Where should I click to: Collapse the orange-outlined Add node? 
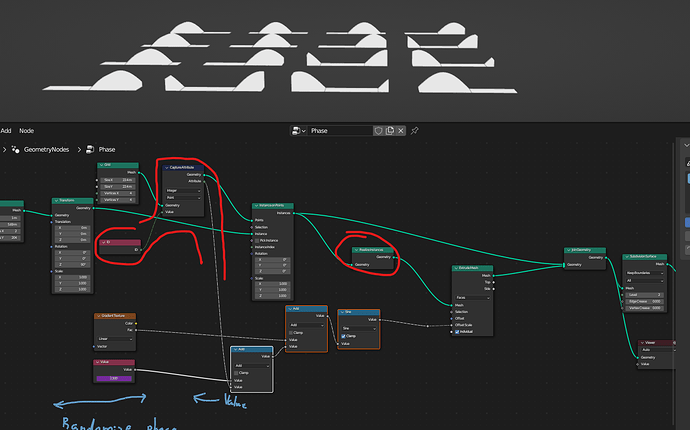(290, 309)
